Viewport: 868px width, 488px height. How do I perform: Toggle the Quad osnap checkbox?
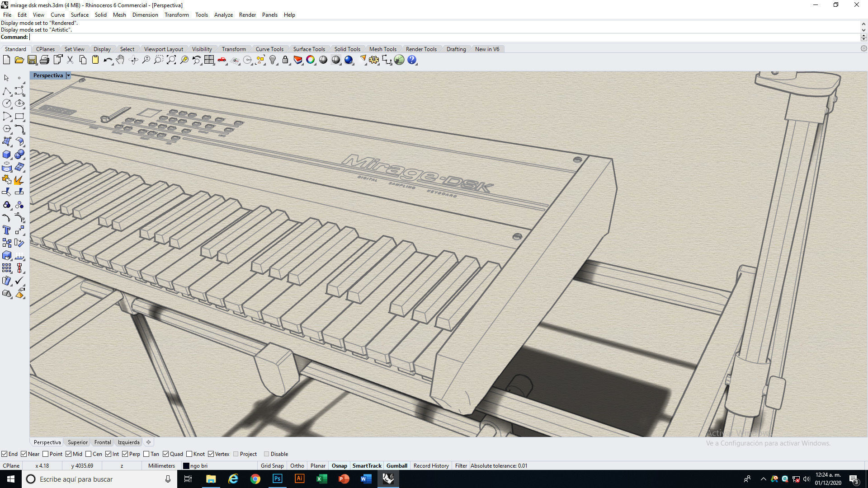click(166, 454)
